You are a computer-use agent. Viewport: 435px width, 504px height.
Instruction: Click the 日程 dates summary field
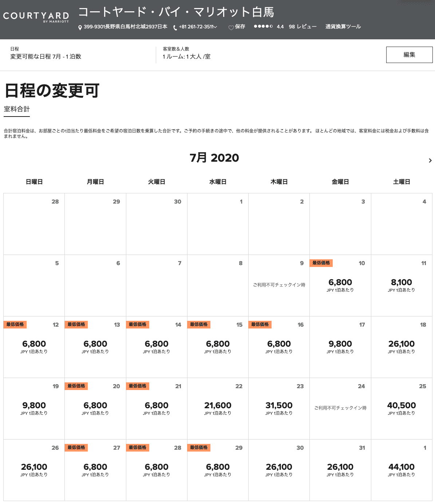tap(46, 53)
